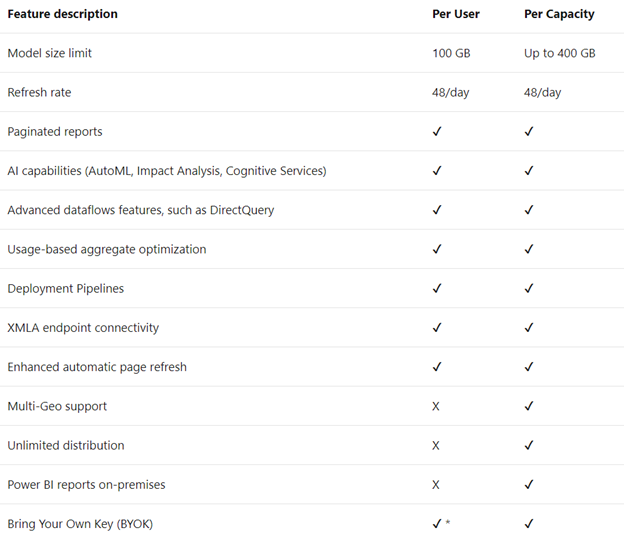
Task: Click the Up to 400 GB value
Action: (559, 53)
